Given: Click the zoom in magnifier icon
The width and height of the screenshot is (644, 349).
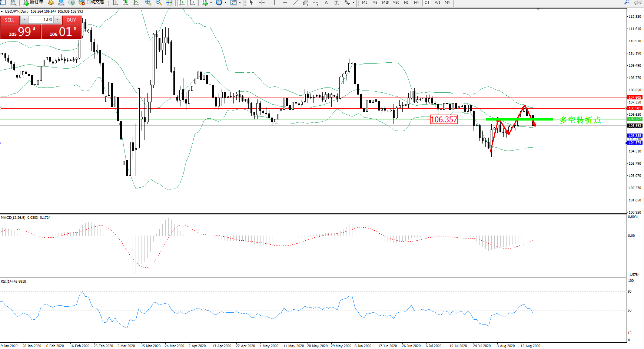Looking at the screenshot, I should click(x=148, y=3).
